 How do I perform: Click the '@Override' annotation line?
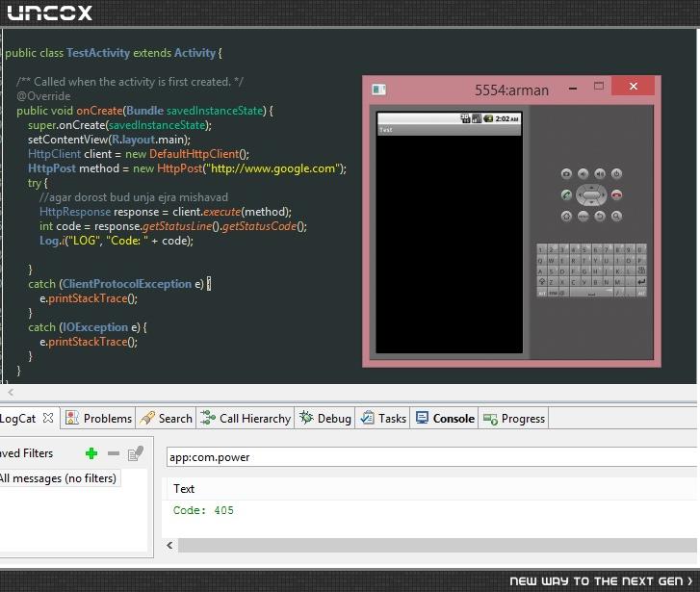click(43, 96)
